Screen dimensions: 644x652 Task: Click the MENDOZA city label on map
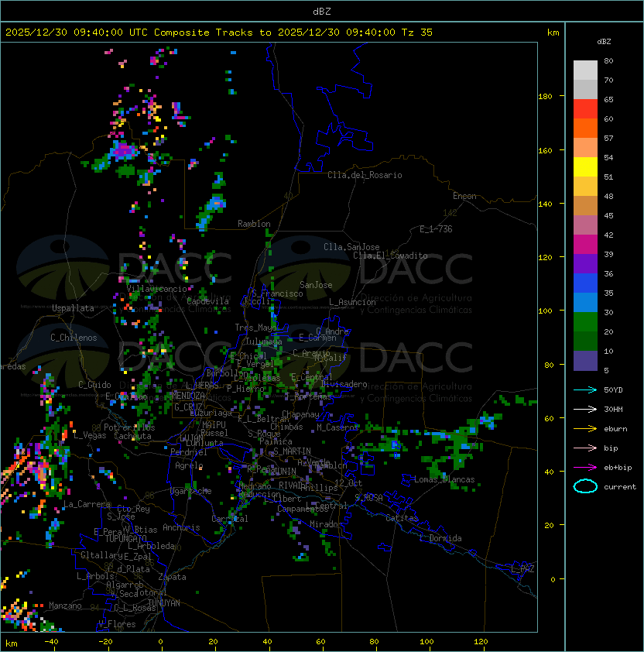(x=190, y=396)
